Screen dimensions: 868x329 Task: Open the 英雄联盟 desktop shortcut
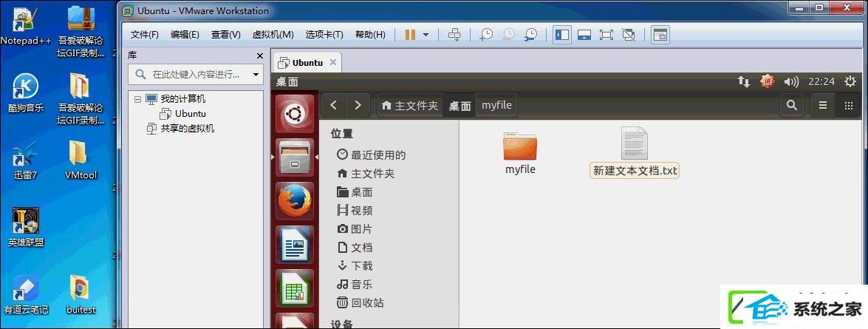pyautogui.click(x=25, y=227)
